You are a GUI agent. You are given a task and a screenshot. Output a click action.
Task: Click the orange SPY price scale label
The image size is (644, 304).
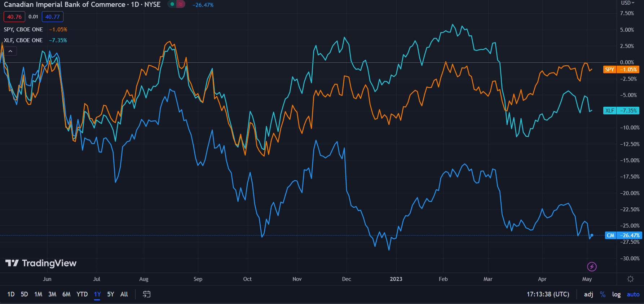[621, 70]
